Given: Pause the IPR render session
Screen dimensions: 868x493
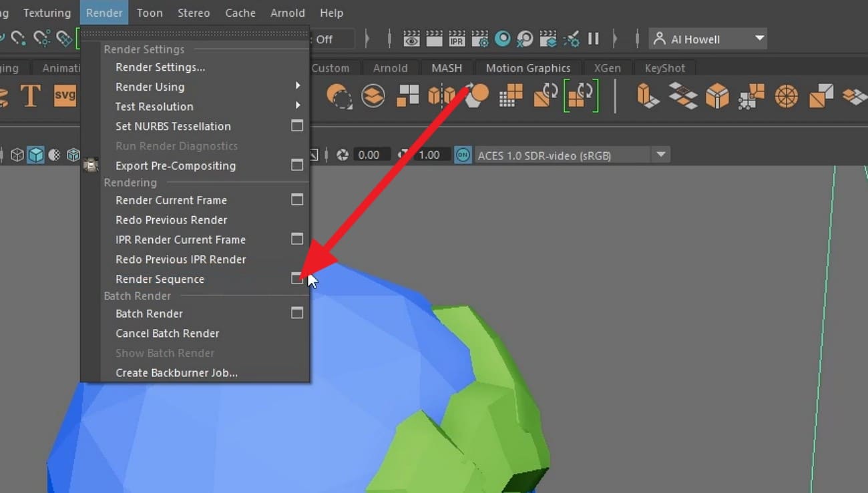Looking at the screenshot, I should pyautogui.click(x=594, y=39).
